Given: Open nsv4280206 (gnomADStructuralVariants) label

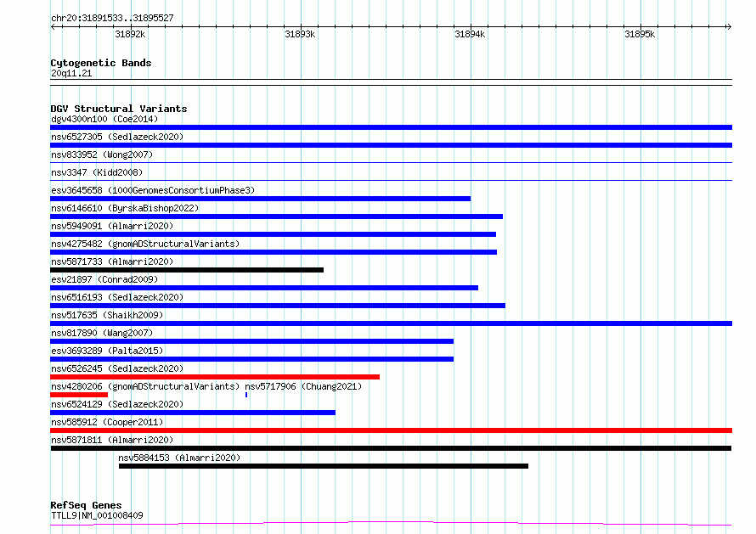Looking at the screenshot, I should 145,386.
